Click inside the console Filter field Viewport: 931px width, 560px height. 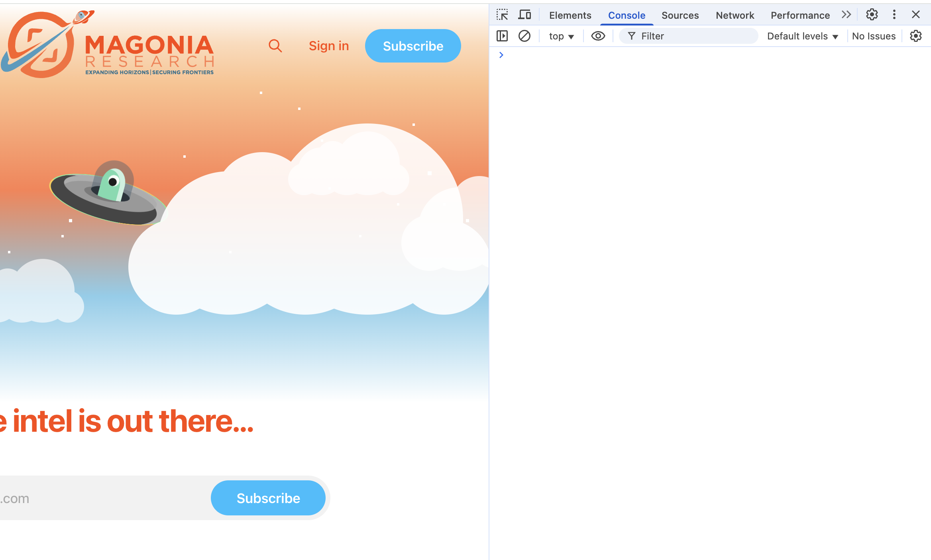click(x=688, y=36)
